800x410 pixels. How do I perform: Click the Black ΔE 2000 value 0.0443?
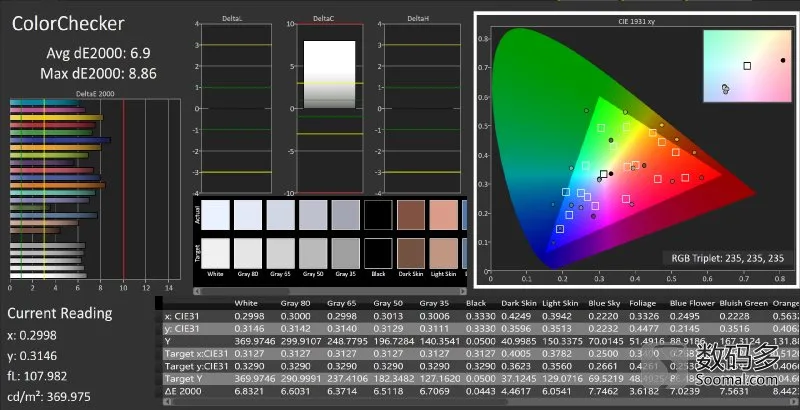coord(482,391)
